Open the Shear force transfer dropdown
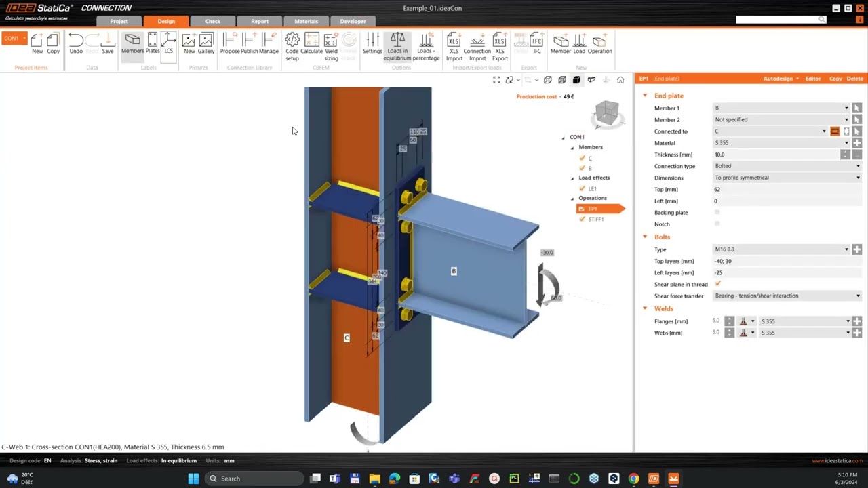Viewport: 868px width, 488px height. [787, 296]
